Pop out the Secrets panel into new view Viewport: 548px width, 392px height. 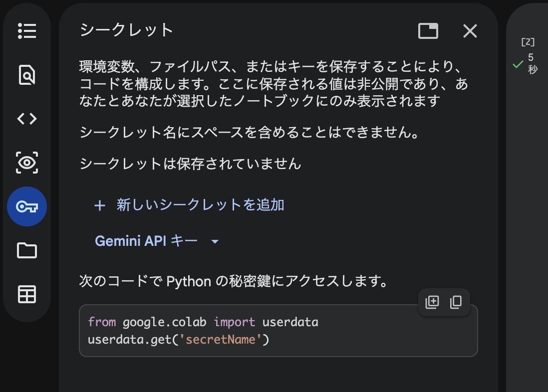[428, 31]
